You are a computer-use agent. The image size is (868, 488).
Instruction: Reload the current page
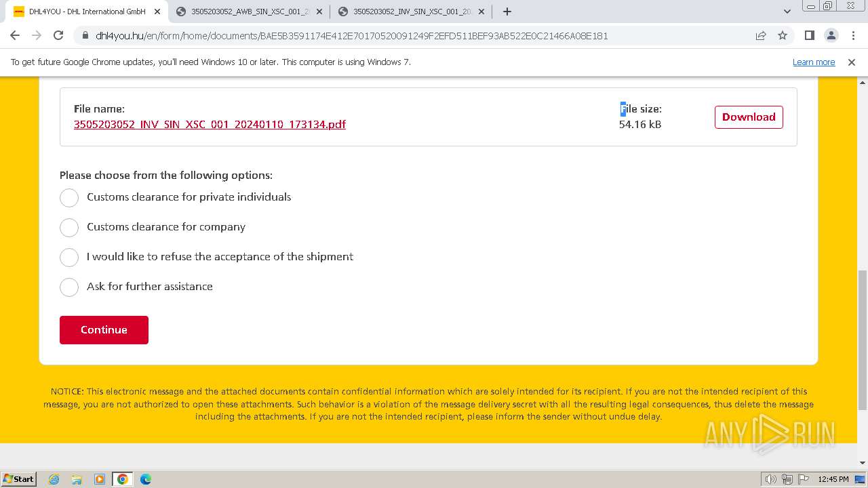58,35
